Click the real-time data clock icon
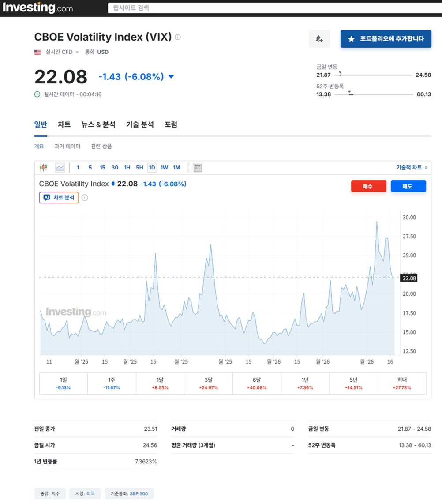 [37, 94]
